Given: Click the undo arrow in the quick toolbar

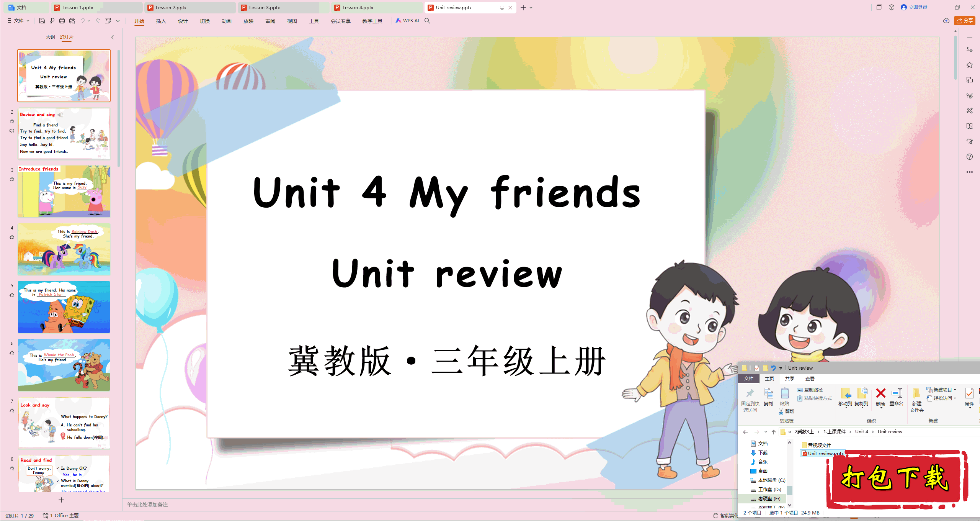Looking at the screenshot, I should click(82, 21).
